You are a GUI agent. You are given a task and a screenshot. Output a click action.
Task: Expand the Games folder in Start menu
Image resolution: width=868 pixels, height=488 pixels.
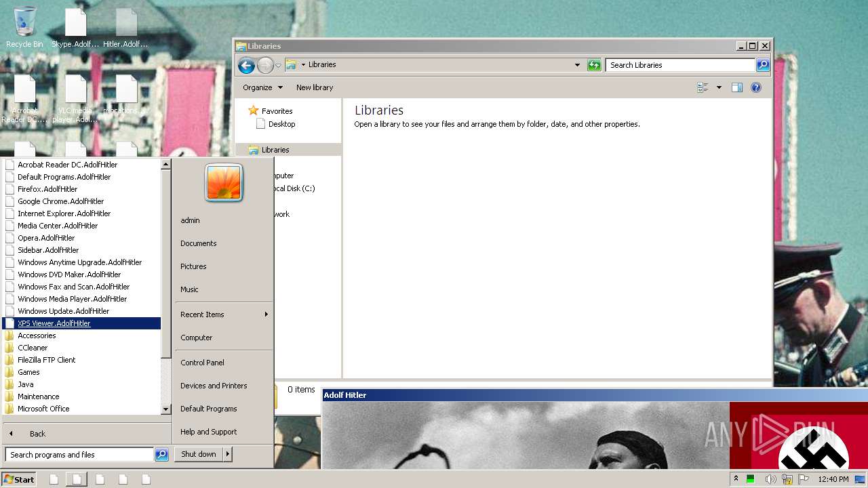(x=28, y=372)
